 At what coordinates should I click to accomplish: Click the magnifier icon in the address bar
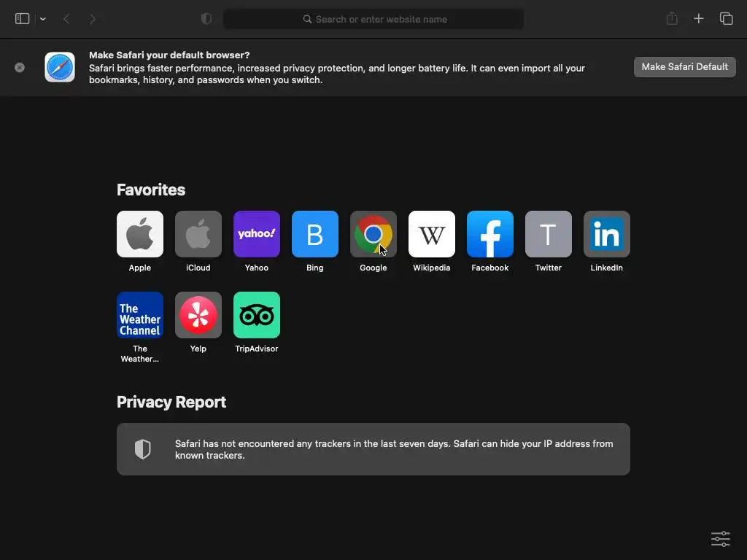pos(307,19)
